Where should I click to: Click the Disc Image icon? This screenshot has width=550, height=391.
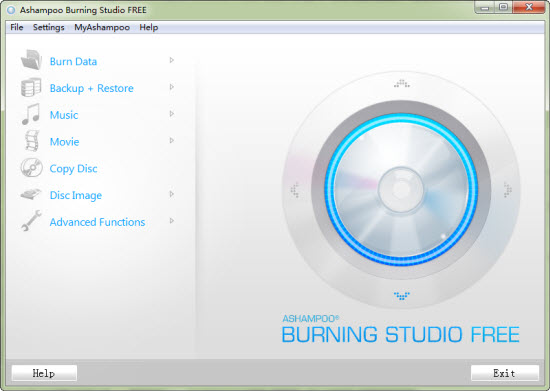[x=31, y=194]
